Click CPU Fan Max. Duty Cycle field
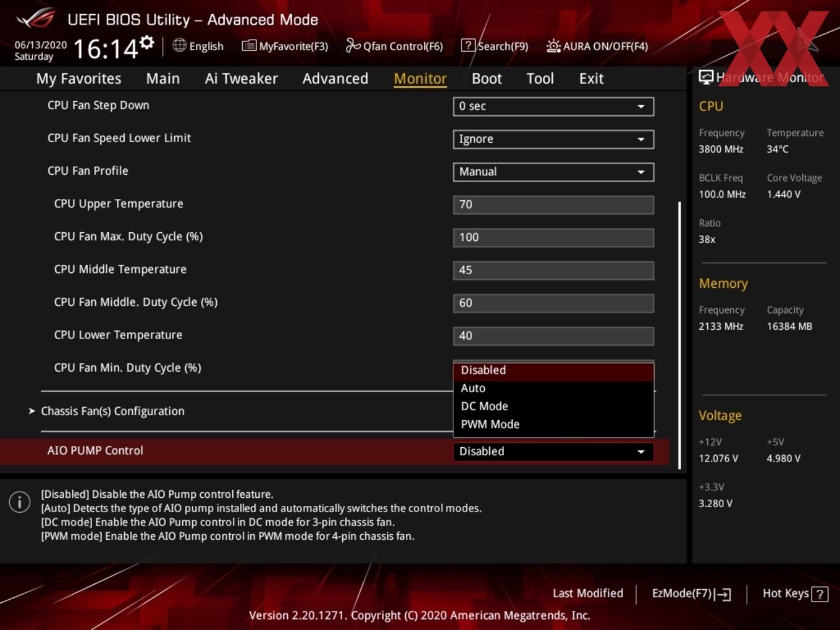840x630 pixels. pos(553,237)
